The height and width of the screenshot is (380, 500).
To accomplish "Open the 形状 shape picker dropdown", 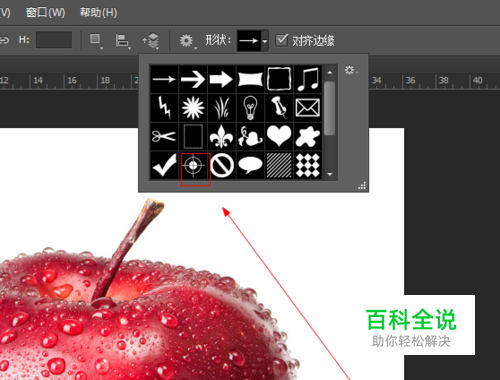I will pyautogui.click(x=264, y=41).
